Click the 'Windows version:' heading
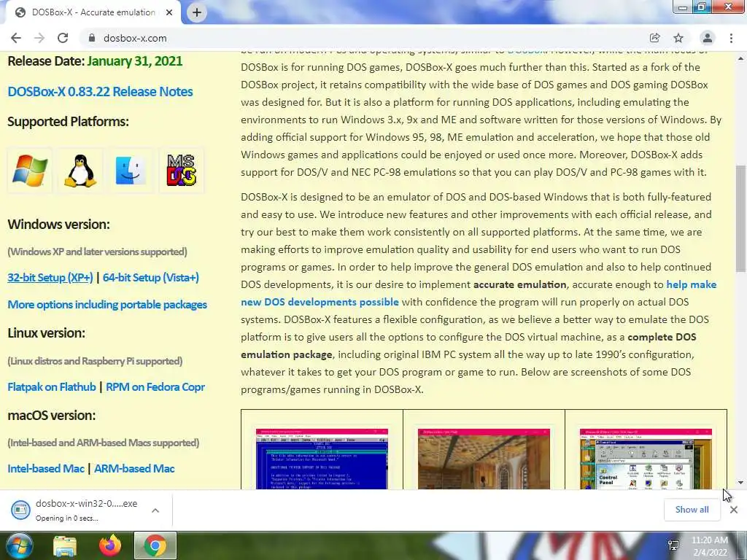Screen dimensions: 747x560 (58, 225)
